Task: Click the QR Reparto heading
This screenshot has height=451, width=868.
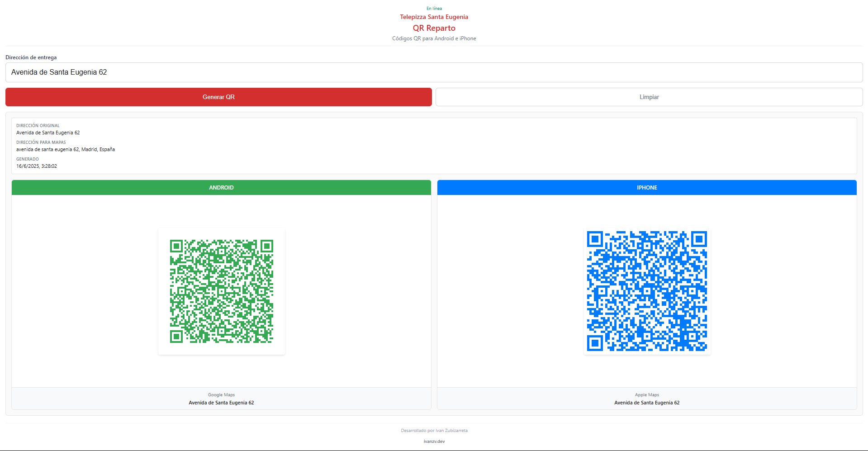Action: coord(434,28)
